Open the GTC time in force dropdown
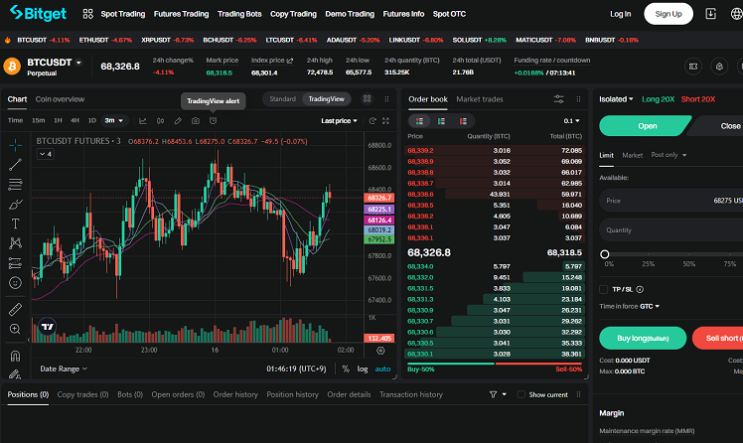This screenshot has height=443, width=743. (650, 306)
